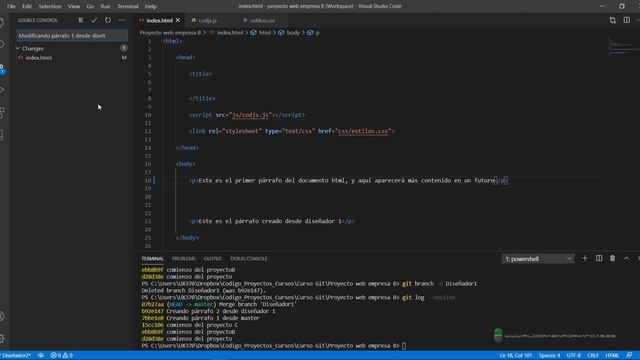
Task: Click the feedback icon in status bar
Action: click(629, 356)
